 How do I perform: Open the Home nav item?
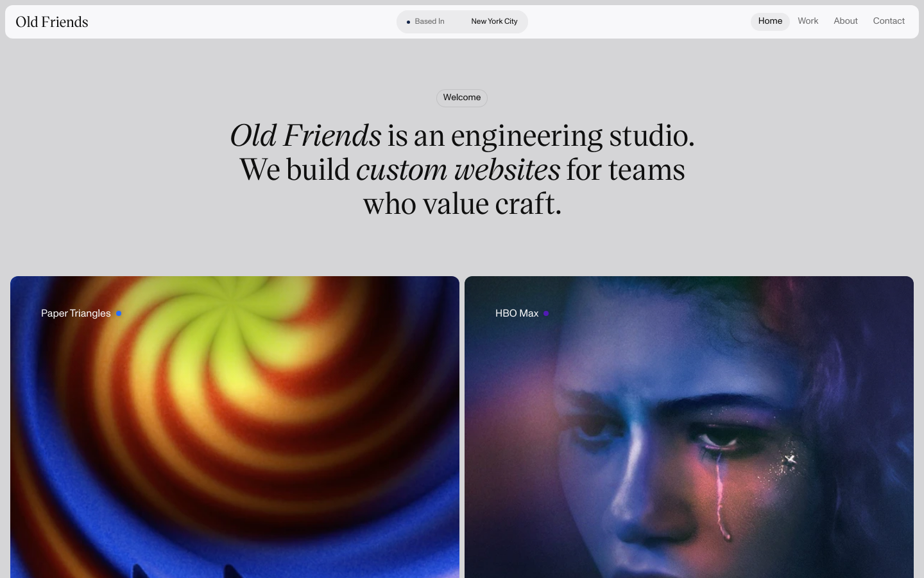coord(770,21)
